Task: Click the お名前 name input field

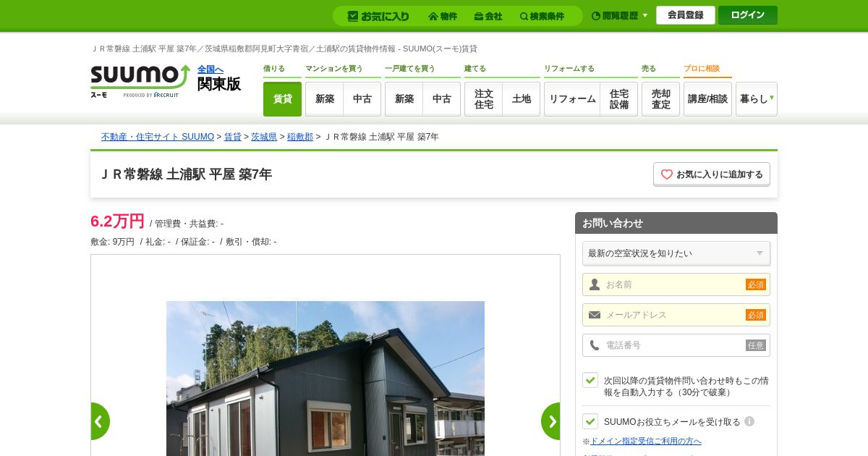Action: coord(676,284)
